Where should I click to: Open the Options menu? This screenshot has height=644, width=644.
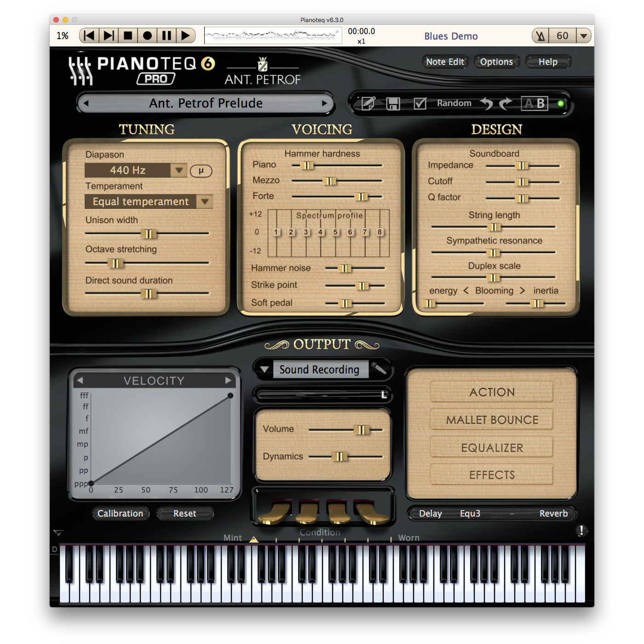496,62
